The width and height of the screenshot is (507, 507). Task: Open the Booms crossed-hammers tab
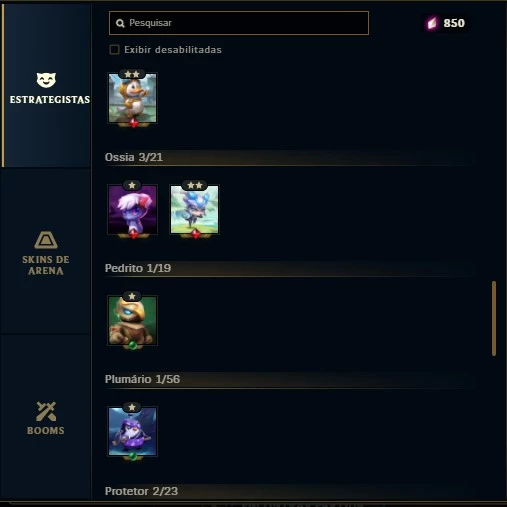tap(46, 418)
